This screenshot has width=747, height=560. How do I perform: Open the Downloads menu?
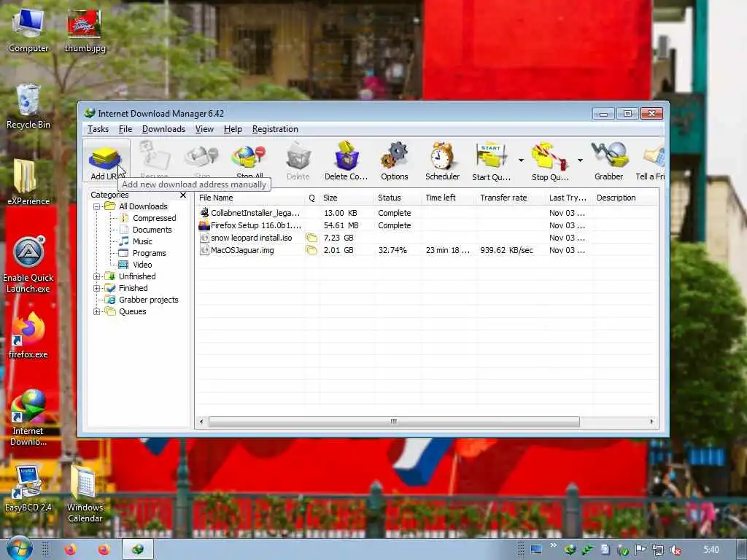(163, 129)
